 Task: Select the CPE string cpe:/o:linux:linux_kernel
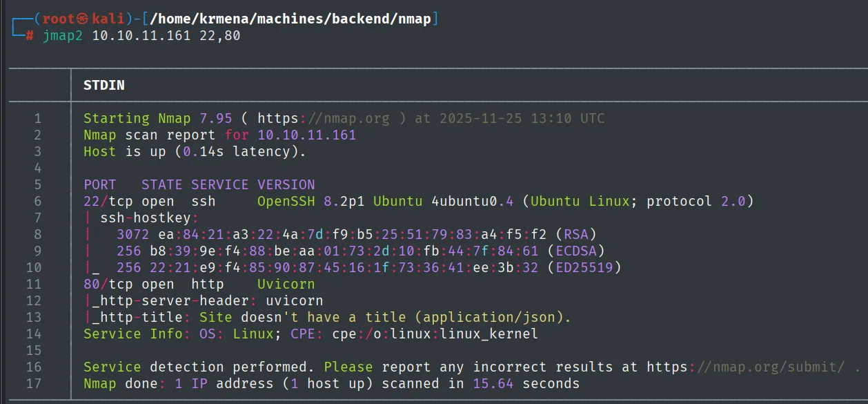coord(435,334)
